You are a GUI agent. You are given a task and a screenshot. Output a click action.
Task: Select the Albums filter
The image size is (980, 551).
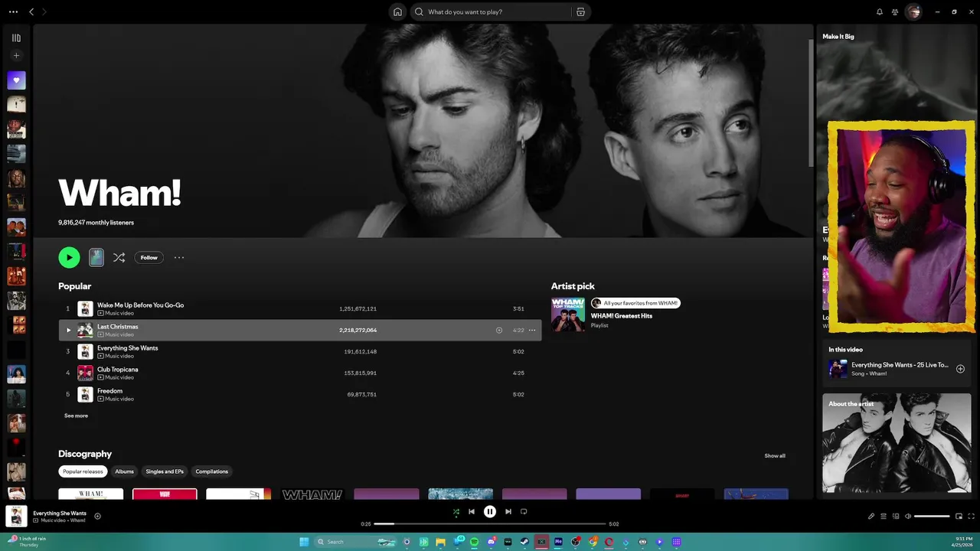[124, 471]
